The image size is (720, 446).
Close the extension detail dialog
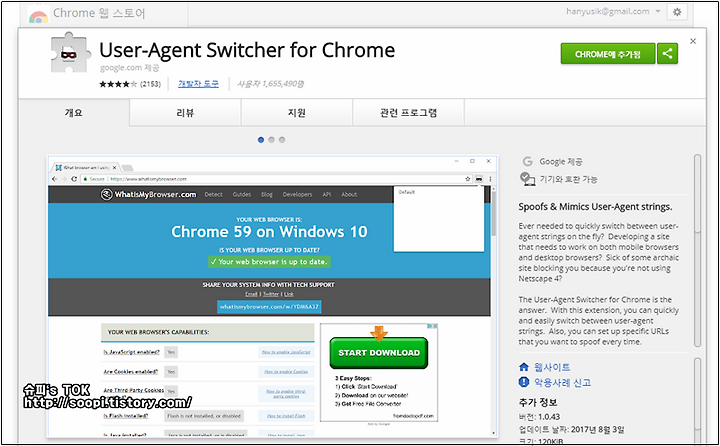693,41
